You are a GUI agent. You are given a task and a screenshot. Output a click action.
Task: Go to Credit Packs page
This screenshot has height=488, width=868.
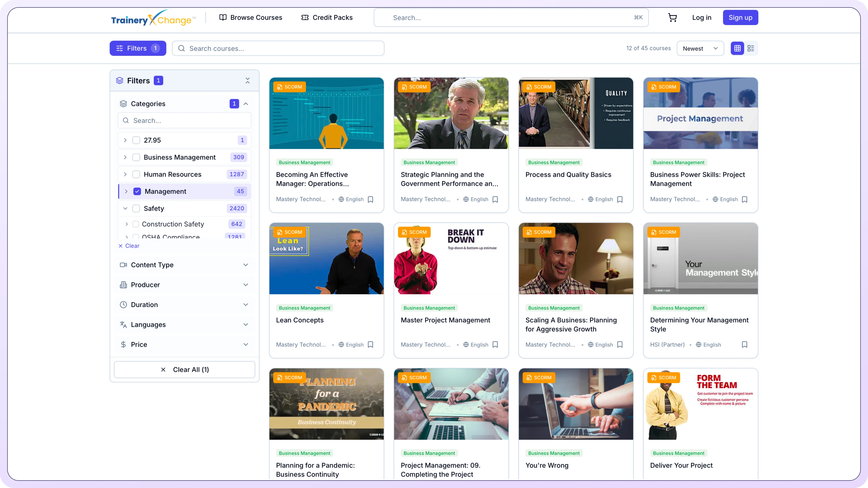click(x=327, y=18)
